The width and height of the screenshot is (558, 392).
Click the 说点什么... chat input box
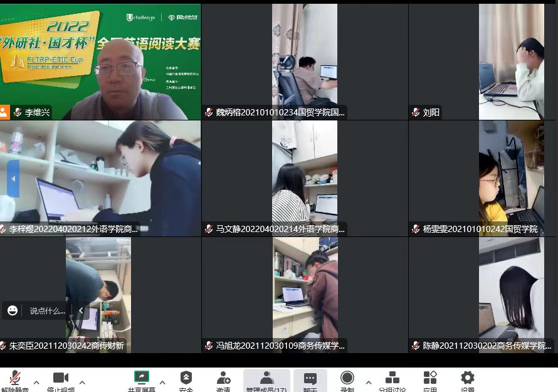point(47,311)
